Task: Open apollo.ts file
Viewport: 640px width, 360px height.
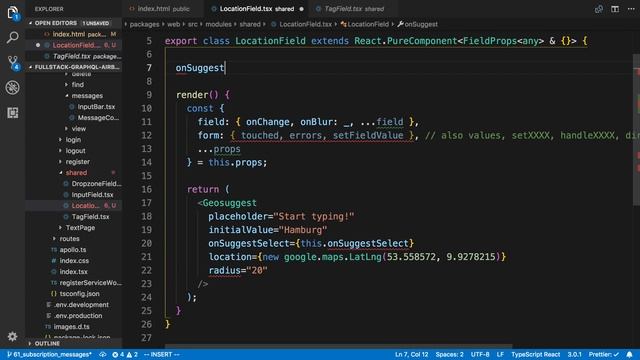Action: click(x=73, y=250)
